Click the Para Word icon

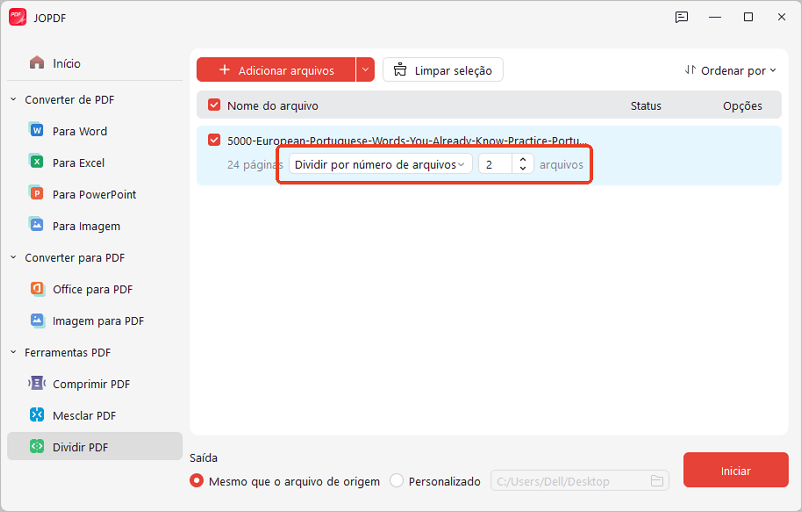pos(36,130)
